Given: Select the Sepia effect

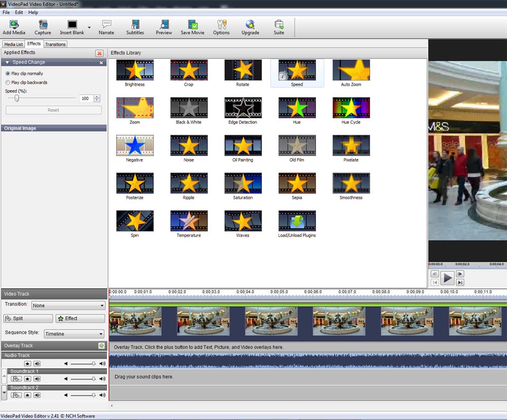Looking at the screenshot, I should 297,183.
